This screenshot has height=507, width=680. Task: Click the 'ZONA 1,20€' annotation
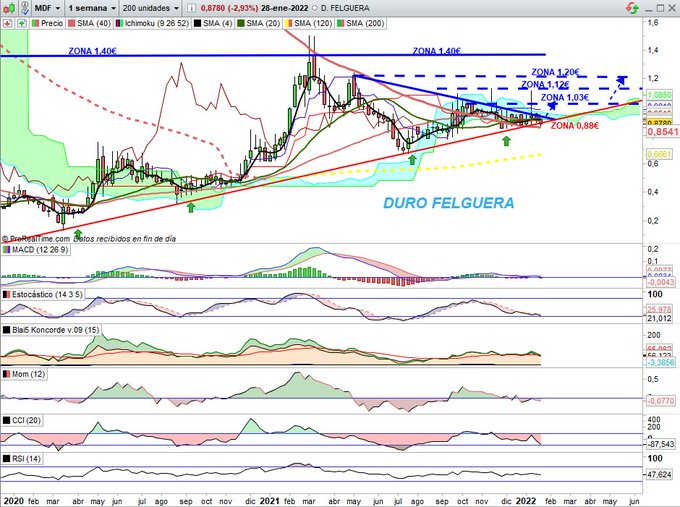(x=556, y=72)
